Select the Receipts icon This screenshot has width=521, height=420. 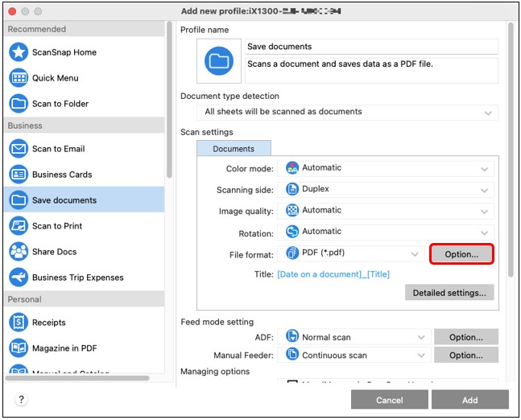pos(19,323)
